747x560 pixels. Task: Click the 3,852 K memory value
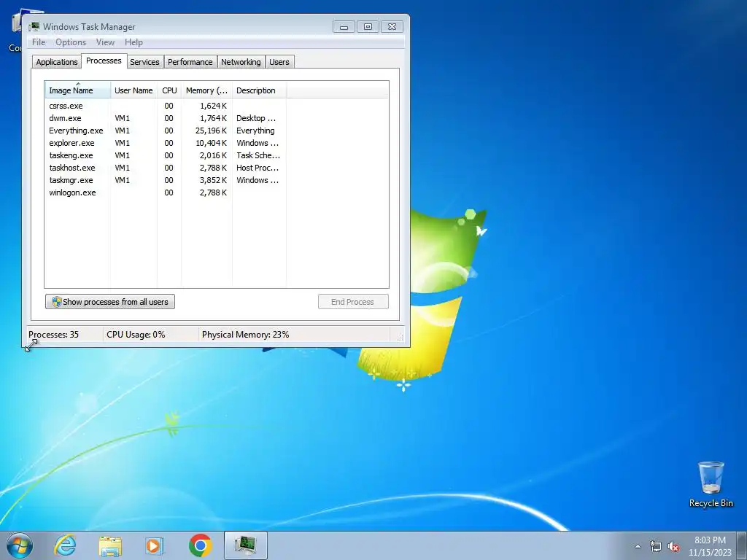click(213, 180)
